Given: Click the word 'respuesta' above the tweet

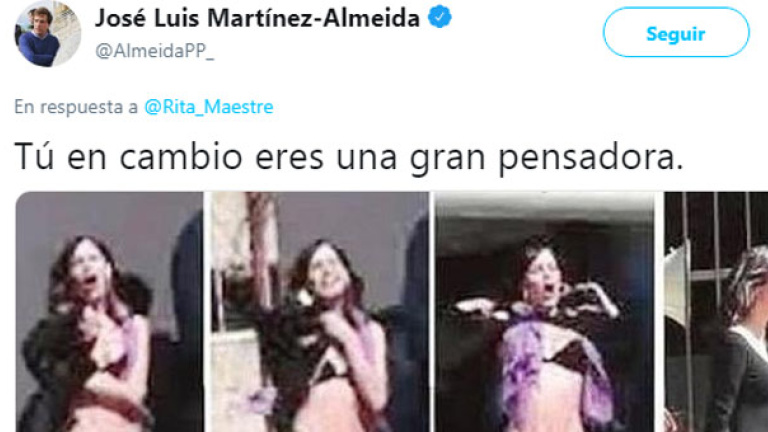Looking at the screenshot, I should click(81, 107).
